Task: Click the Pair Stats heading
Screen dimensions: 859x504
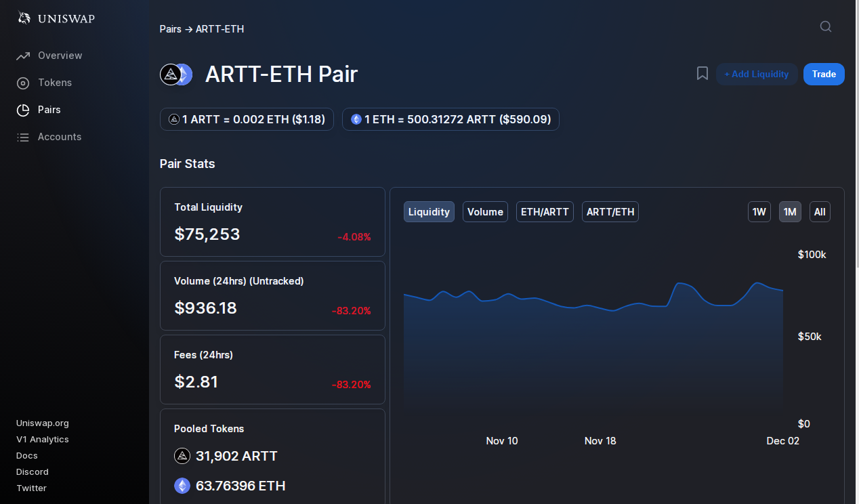Action: tap(188, 164)
